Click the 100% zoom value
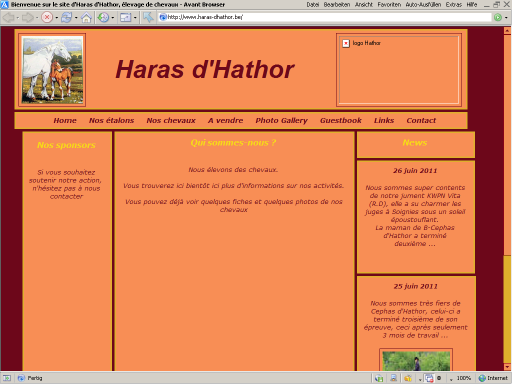 tap(464, 378)
